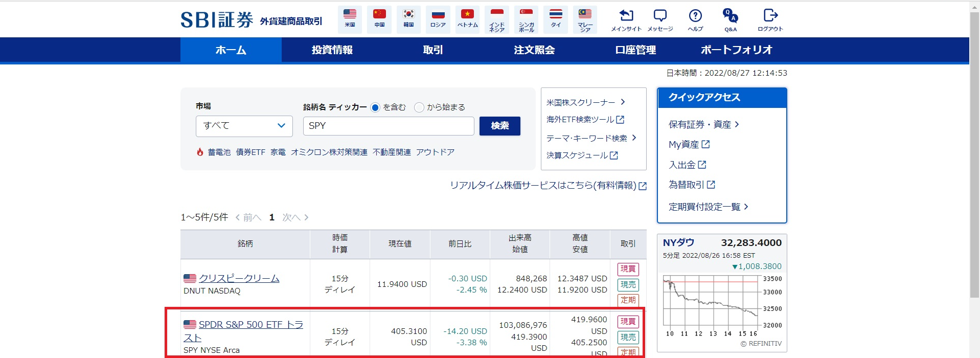980x358 pixels.
Task: Click 定期 button for クリスピークリーム
Action: click(628, 300)
